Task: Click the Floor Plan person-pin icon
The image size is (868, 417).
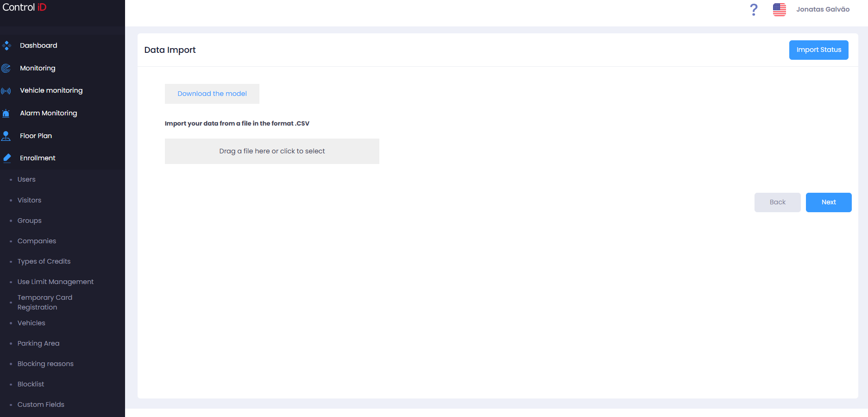Action: [x=6, y=136]
